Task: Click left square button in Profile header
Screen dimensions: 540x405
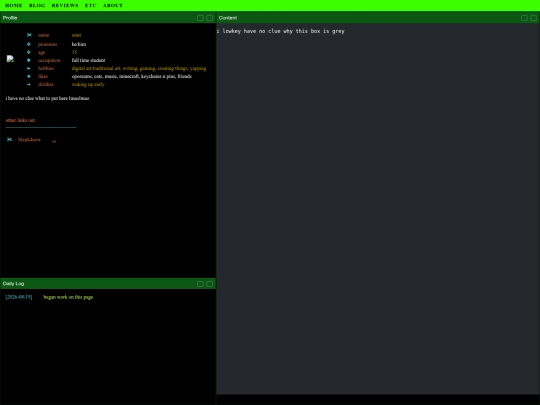Action: pyautogui.click(x=200, y=18)
